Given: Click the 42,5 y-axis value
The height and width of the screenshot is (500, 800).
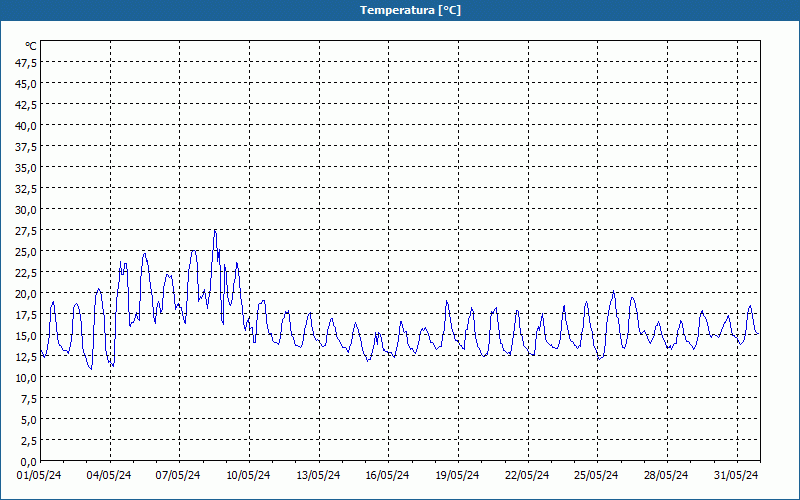Looking at the screenshot, I should (x=27, y=105).
